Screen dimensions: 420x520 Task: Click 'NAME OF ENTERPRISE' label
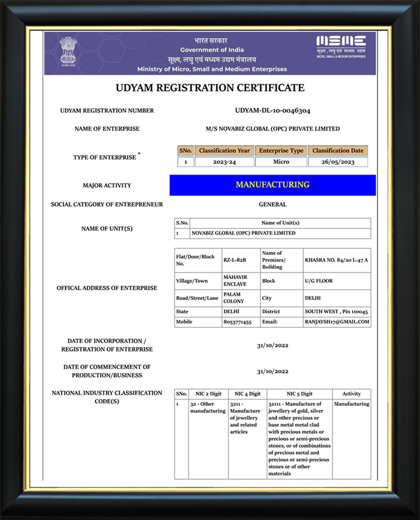click(107, 129)
